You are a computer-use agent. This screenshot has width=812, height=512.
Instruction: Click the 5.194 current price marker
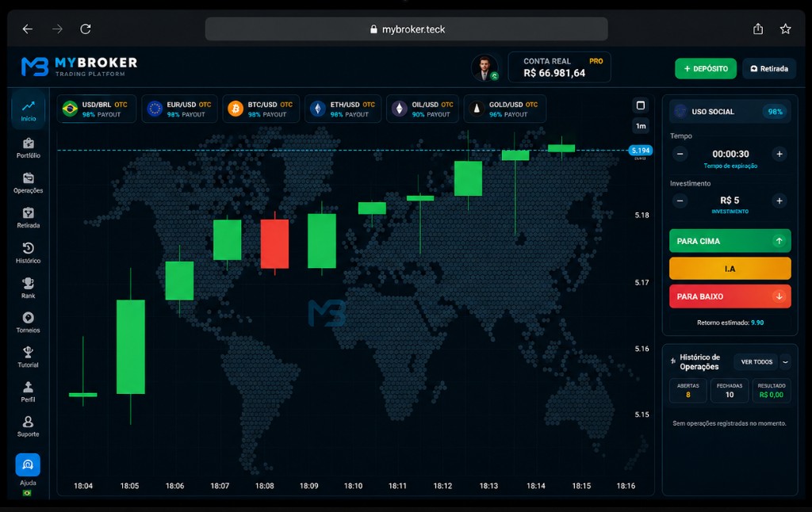click(641, 151)
